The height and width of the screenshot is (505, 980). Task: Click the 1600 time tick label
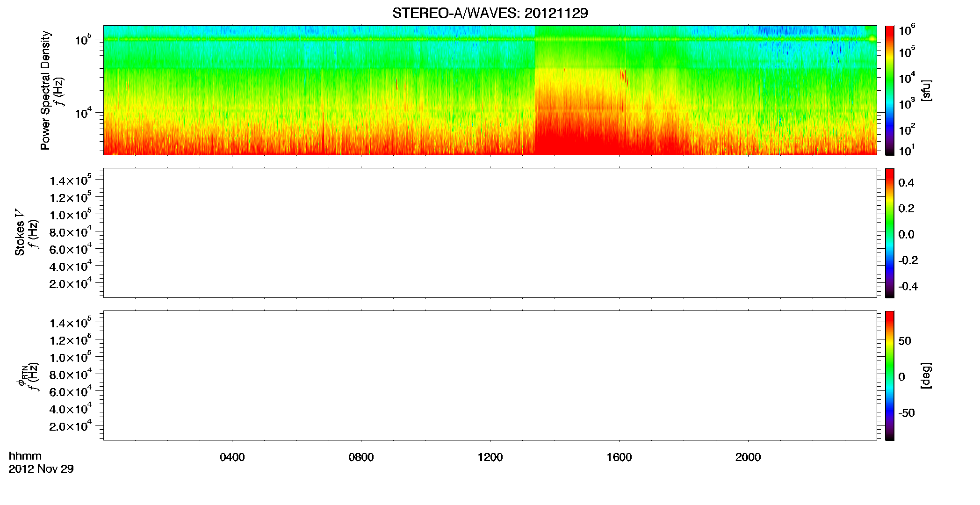tap(619, 457)
